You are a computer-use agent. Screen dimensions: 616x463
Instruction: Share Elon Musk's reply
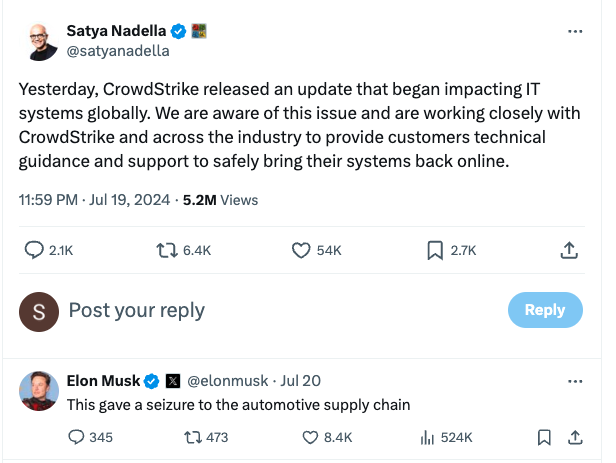click(x=574, y=437)
